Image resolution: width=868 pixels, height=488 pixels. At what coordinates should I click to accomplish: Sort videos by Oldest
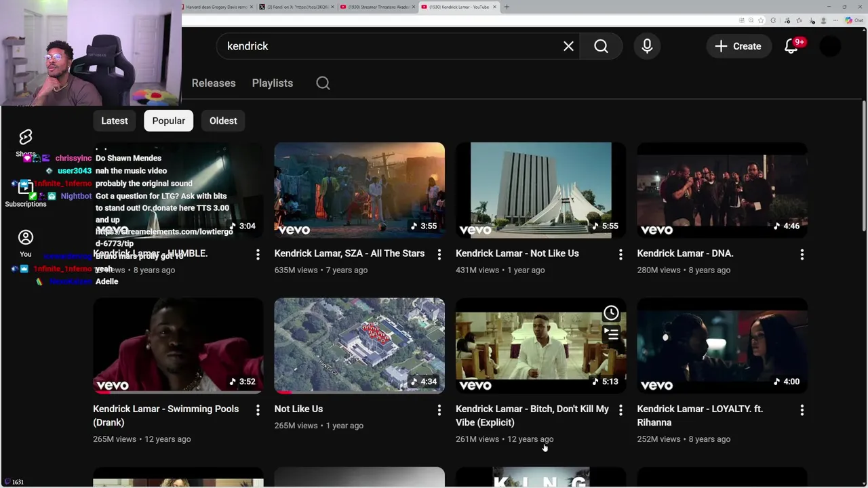(x=223, y=121)
